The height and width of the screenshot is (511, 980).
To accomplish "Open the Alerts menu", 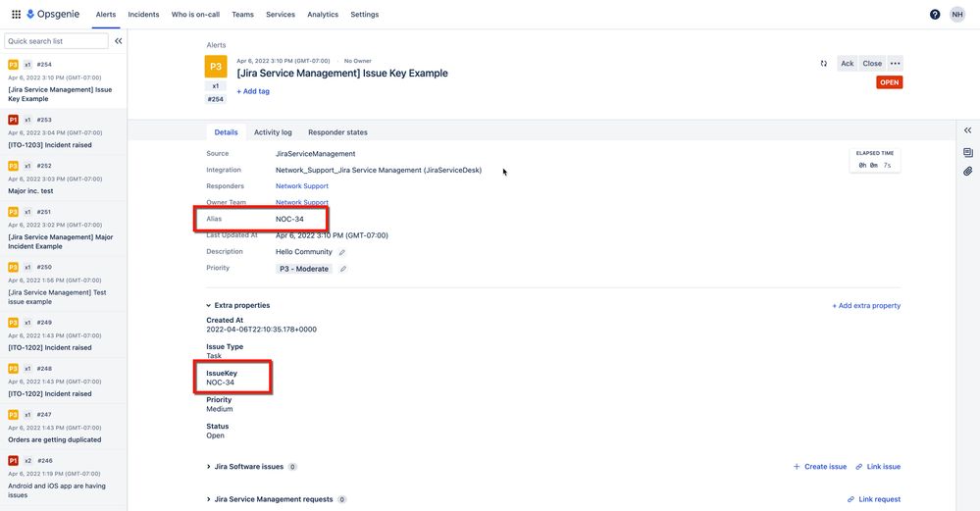I will [x=106, y=15].
